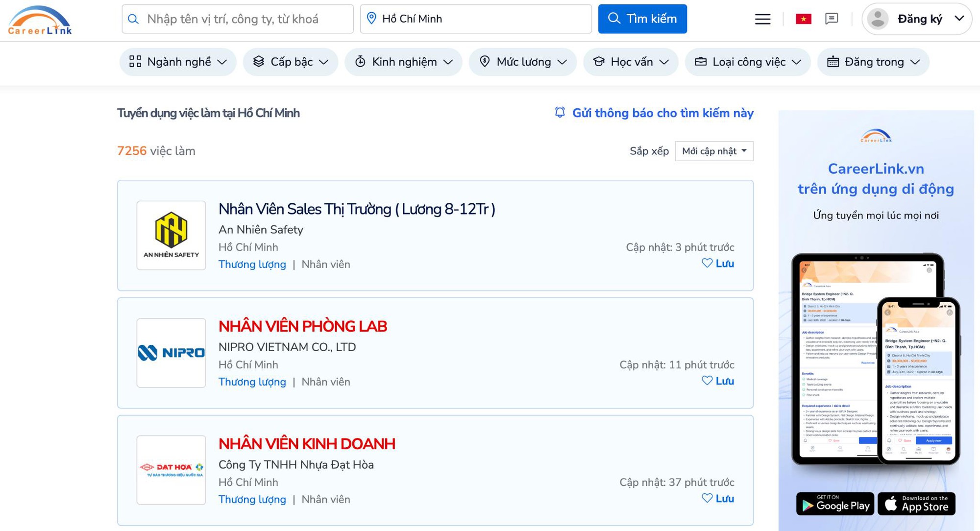Save the Sales Thị Trường job listing
Screen dimensions: 980x531
707,263
